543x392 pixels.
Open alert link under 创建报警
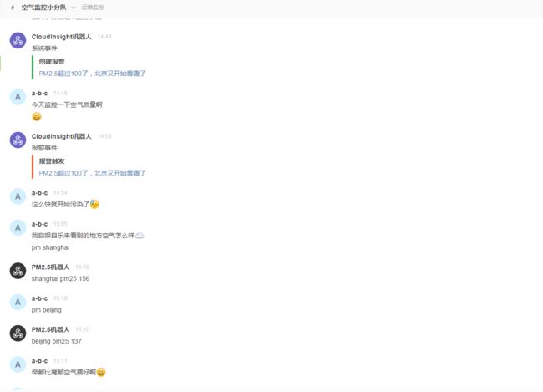(92, 74)
